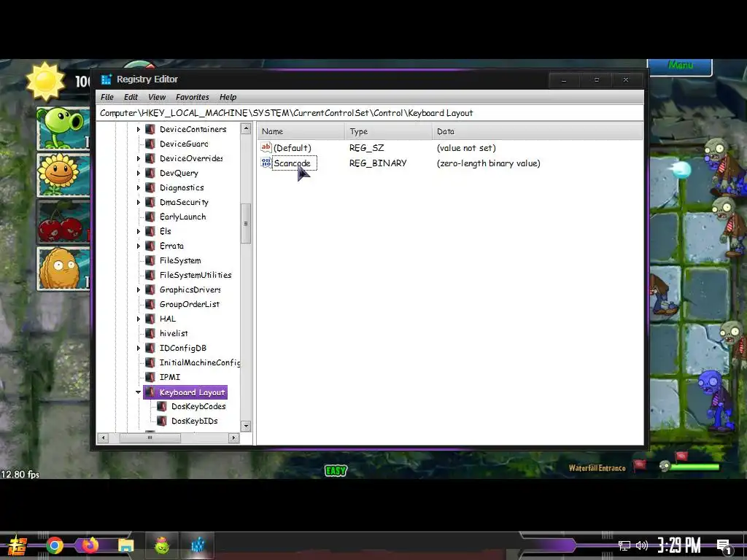Click the horizontal scrollbar left arrow

[103, 437]
